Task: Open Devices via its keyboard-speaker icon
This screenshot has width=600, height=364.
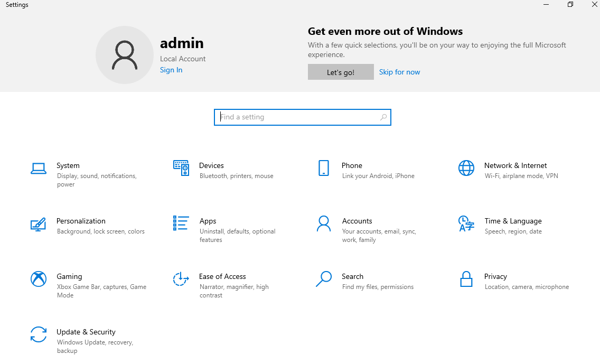Action: [181, 169]
